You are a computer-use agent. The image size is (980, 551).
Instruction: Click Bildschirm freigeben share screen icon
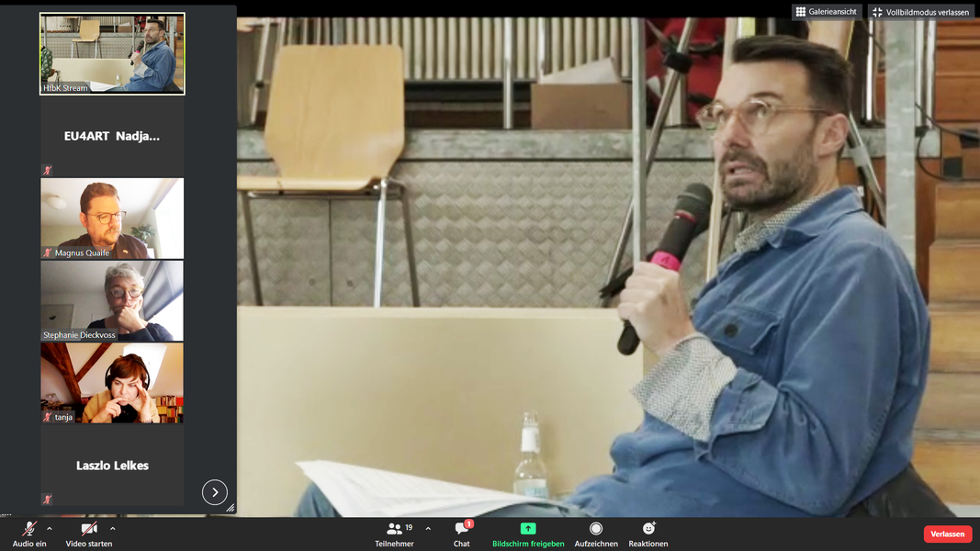coord(528,529)
